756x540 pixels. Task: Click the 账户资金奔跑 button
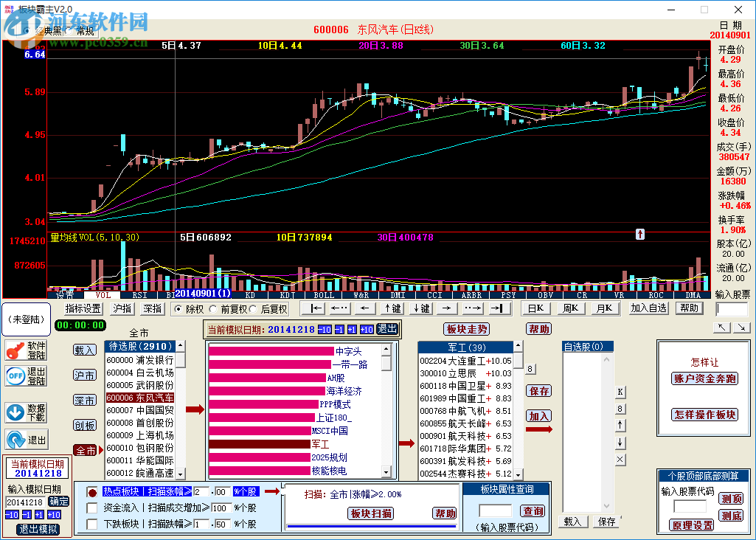tap(704, 378)
